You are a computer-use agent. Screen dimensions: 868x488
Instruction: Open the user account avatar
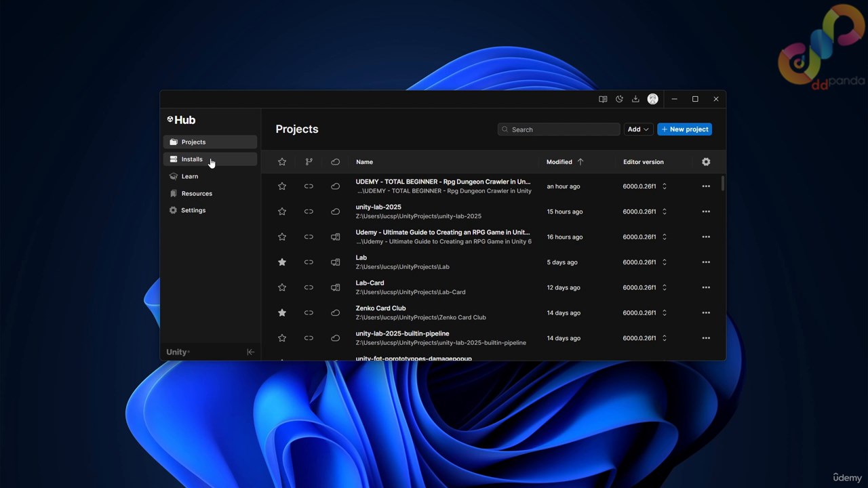point(652,99)
